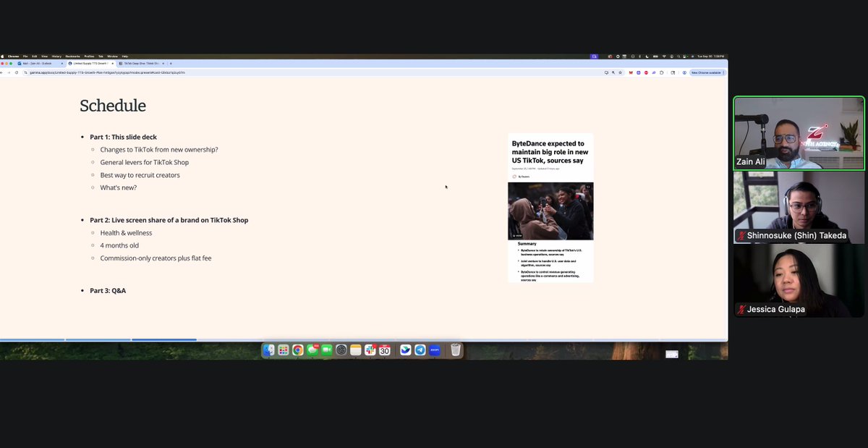The height and width of the screenshot is (448, 868).
Task: Close the Limited Supply TTS Growth tab
Action: click(x=113, y=64)
